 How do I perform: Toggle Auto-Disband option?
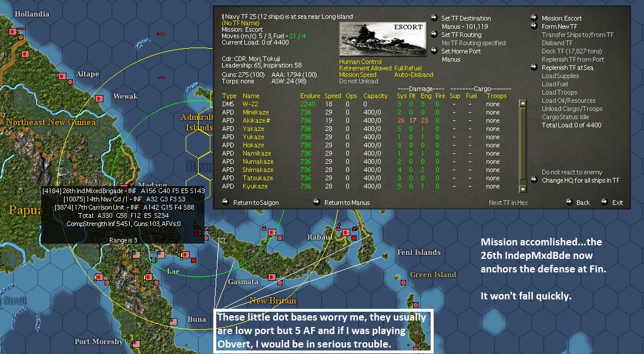(414, 75)
